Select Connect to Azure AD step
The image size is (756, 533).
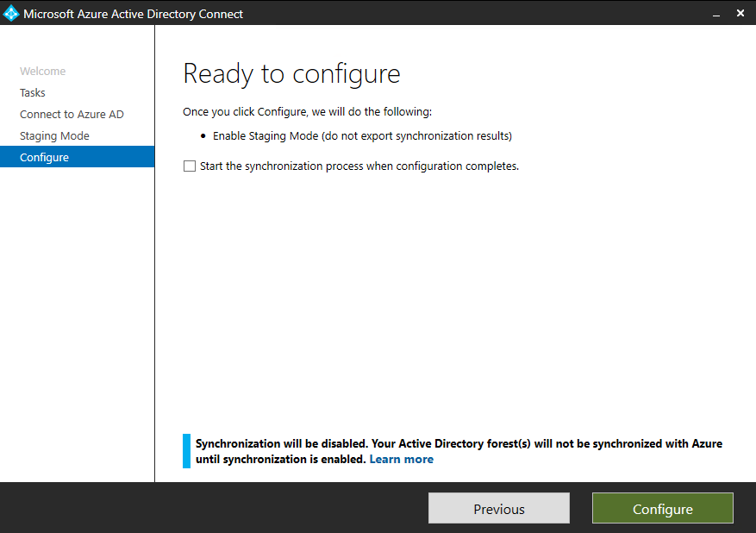click(72, 115)
